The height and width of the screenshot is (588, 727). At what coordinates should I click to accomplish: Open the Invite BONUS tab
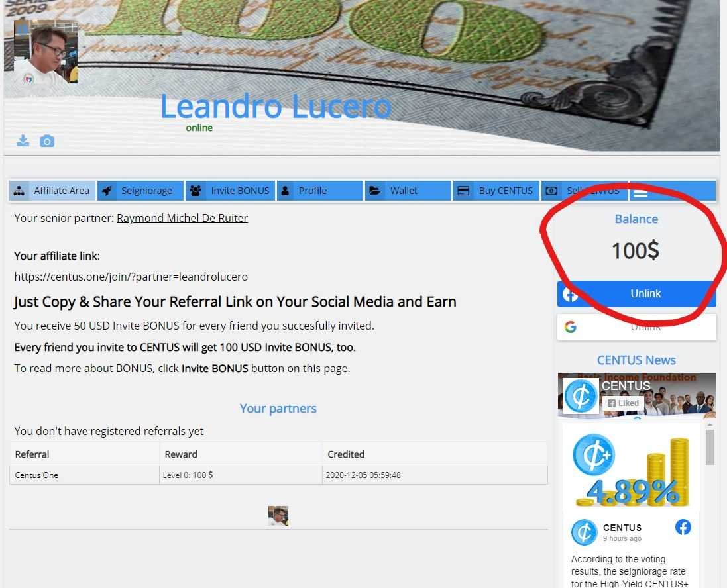click(x=231, y=191)
